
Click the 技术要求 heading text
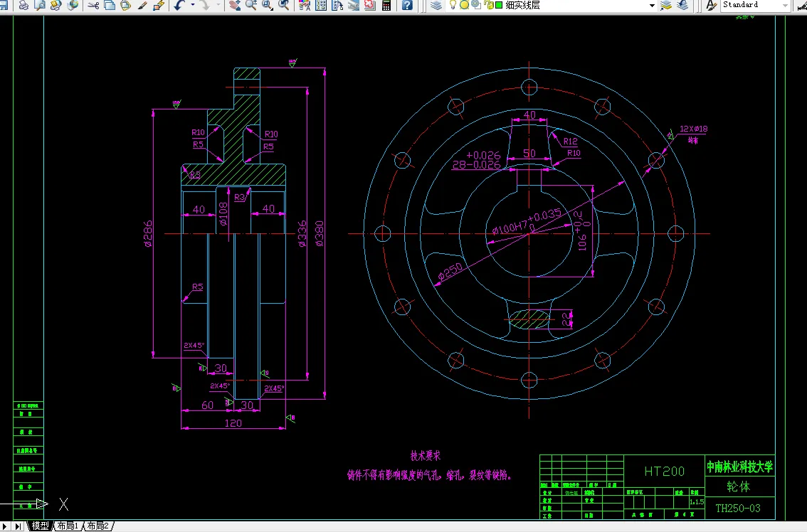(426, 456)
